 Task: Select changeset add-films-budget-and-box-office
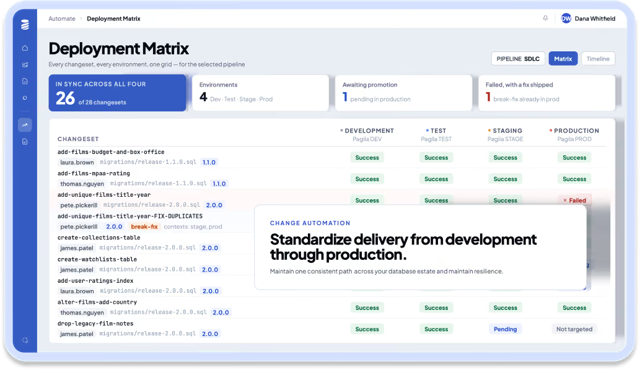click(x=111, y=152)
